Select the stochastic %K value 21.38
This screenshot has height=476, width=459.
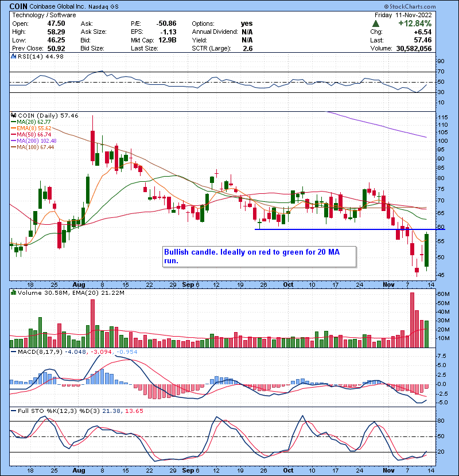111,411
